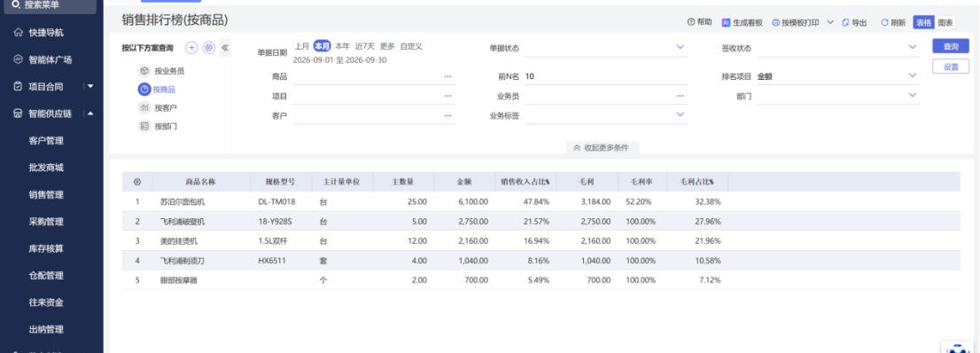Image resolution: width=980 pixels, height=353 pixels.
Task: Open 客户管理 in the sidebar
Action: click(x=46, y=141)
